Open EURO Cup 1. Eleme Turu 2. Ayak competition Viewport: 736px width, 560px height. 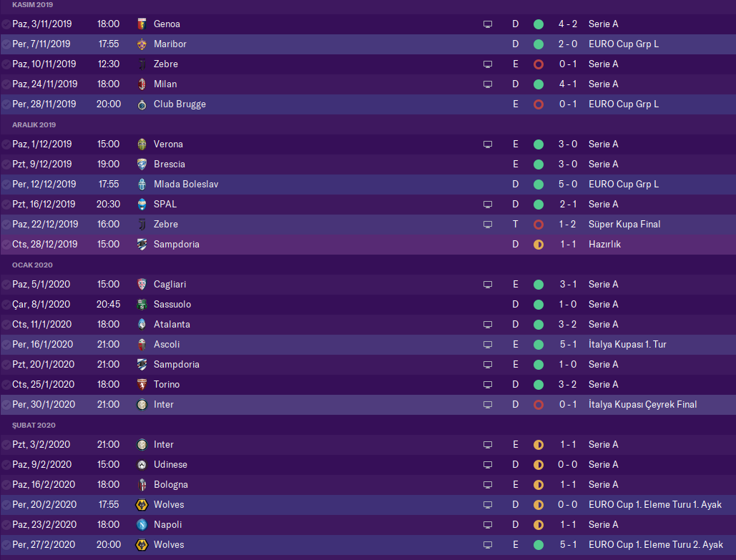point(655,544)
